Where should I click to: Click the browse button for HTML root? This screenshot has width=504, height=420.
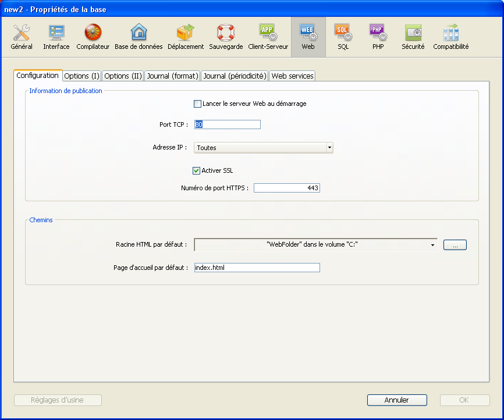tap(455, 245)
